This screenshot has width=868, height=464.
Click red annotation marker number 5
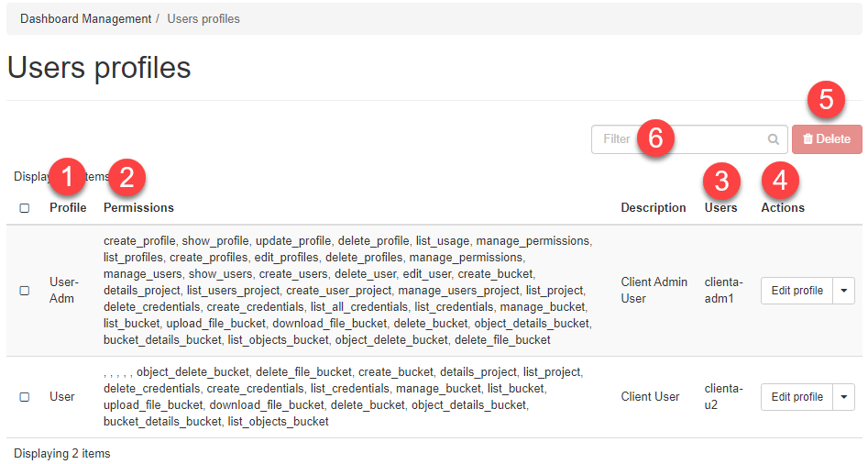click(x=826, y=100)
